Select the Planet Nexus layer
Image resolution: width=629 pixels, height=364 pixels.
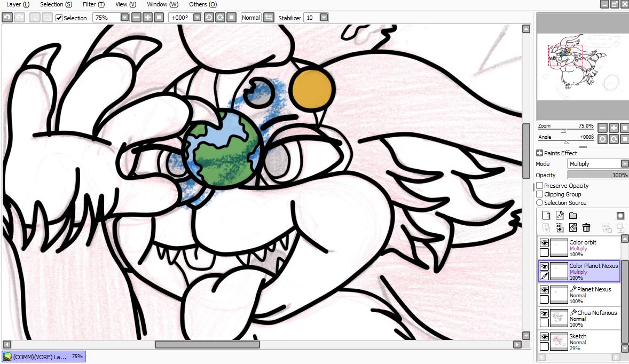[579, 295]
